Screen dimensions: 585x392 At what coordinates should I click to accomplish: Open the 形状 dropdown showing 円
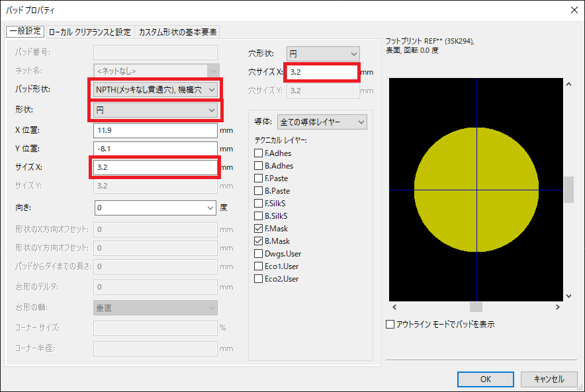156,110
